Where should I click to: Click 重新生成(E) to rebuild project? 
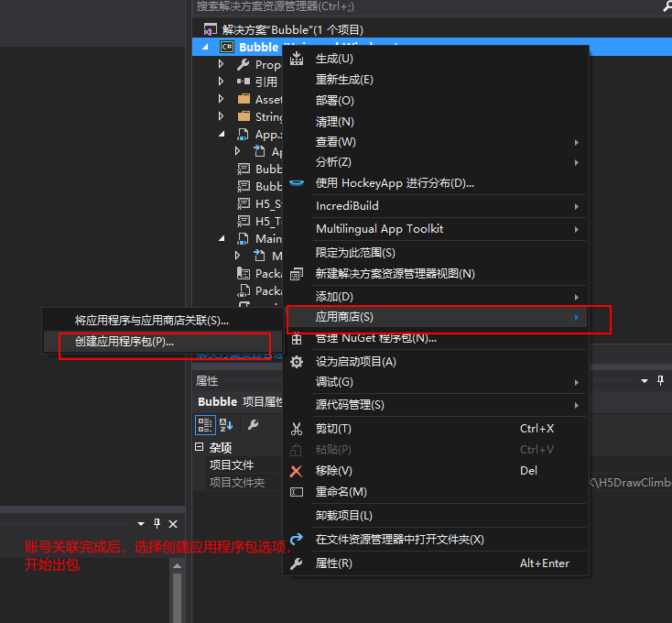(344, 80)
